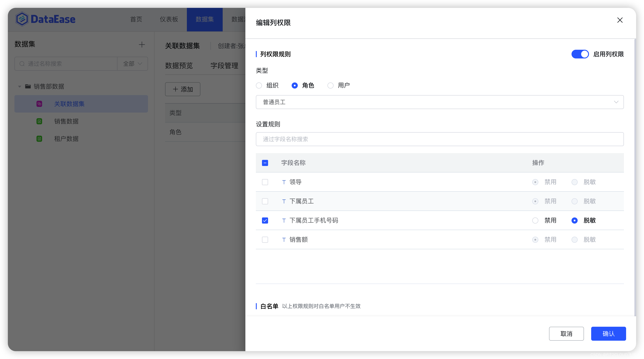Select the 角色 type radio button
This screenshot has width=644, height=359.
coord(295,85)
